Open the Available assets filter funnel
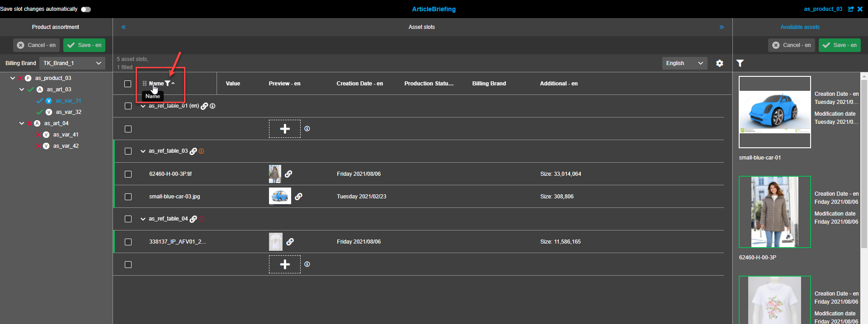 tap(740, 63)
